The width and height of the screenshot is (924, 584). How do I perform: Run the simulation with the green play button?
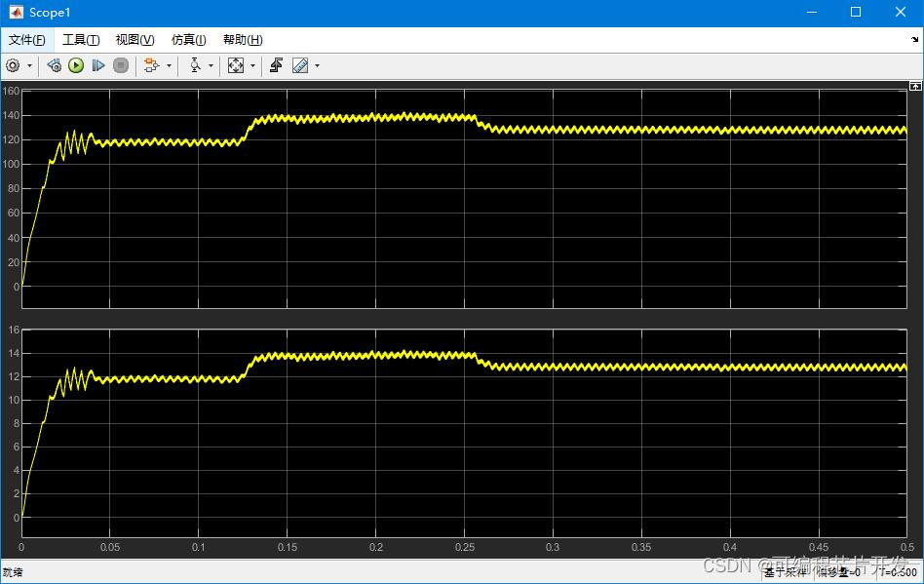76,65
